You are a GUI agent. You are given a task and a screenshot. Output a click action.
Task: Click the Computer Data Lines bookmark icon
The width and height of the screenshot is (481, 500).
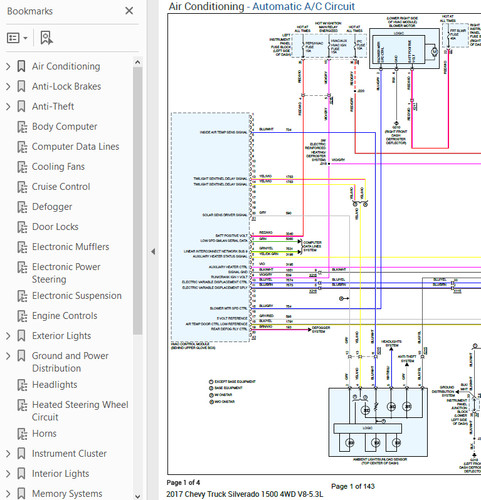[x=22, y=147]
